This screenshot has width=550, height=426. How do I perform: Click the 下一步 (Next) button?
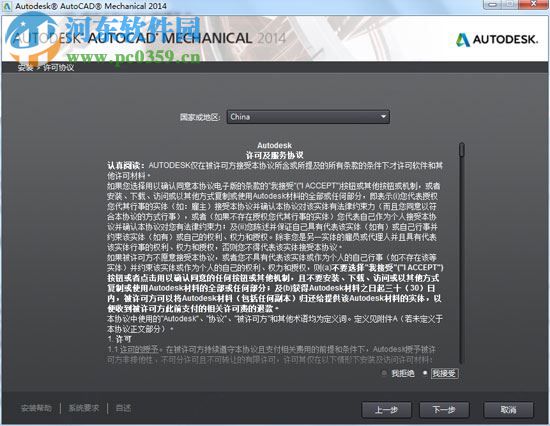pos(444,410)
